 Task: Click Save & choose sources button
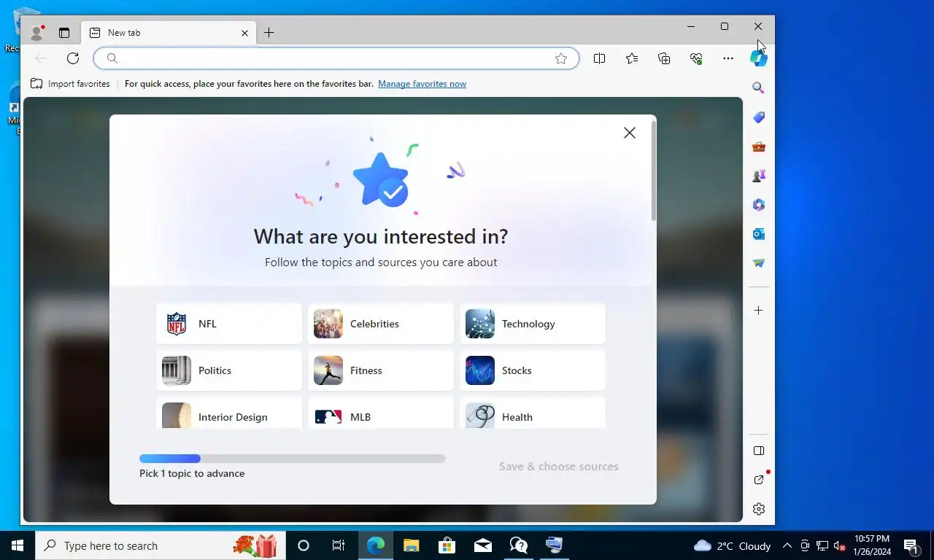pos(559,467)
